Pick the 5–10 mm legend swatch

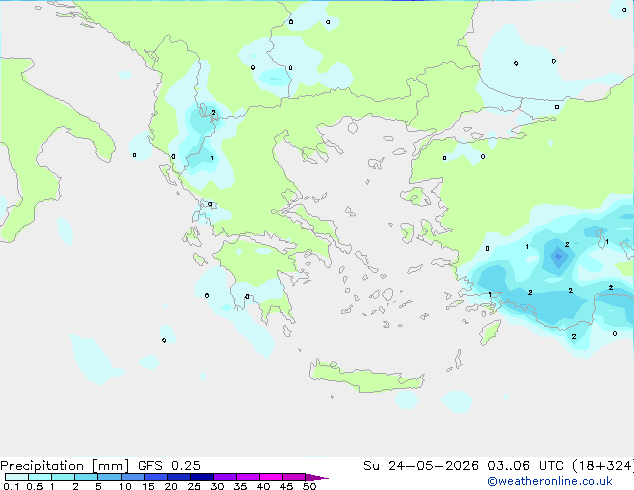[109, 477]
